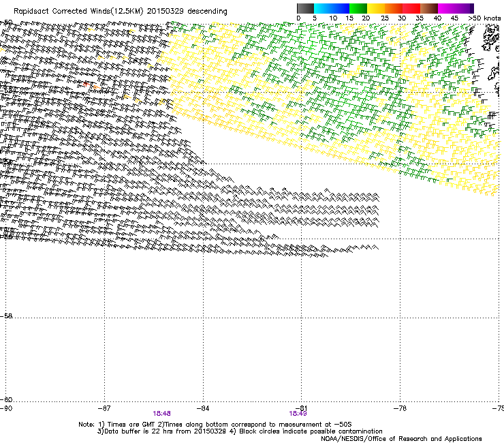Click the dark blue legend segment near 15
This screenshot has width=504, height=443.
tap(341, 8)
